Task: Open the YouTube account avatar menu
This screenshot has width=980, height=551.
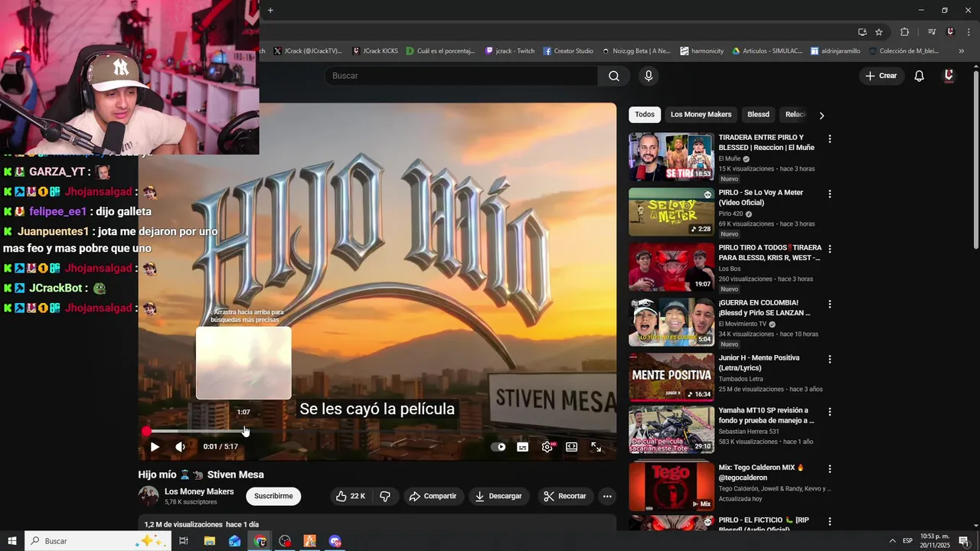Action: coord(949,76)
